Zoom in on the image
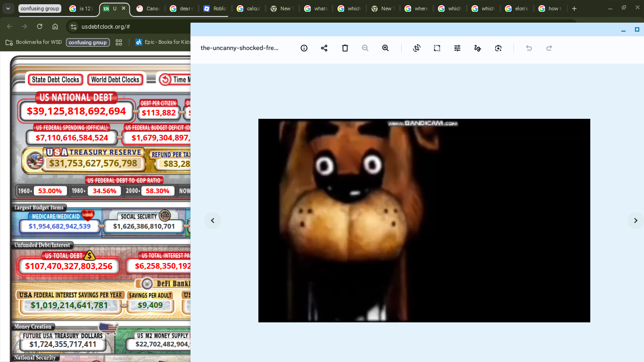 (x=386, y=48)
